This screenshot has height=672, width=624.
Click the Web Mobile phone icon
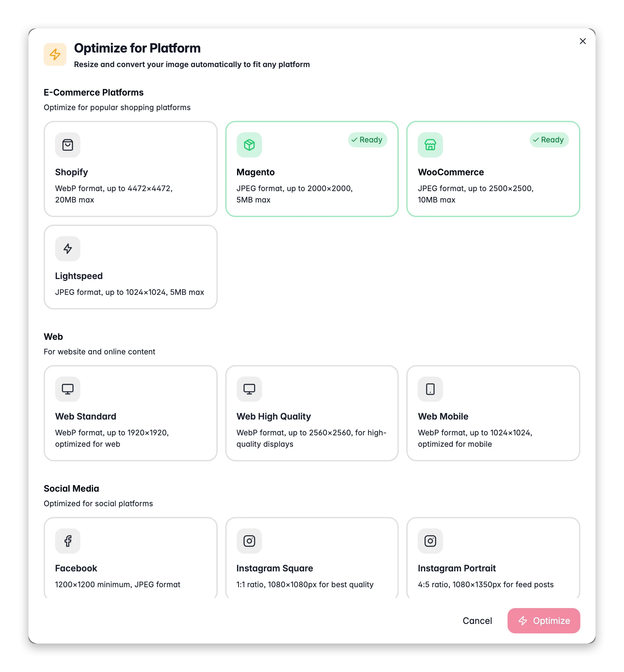430,389
